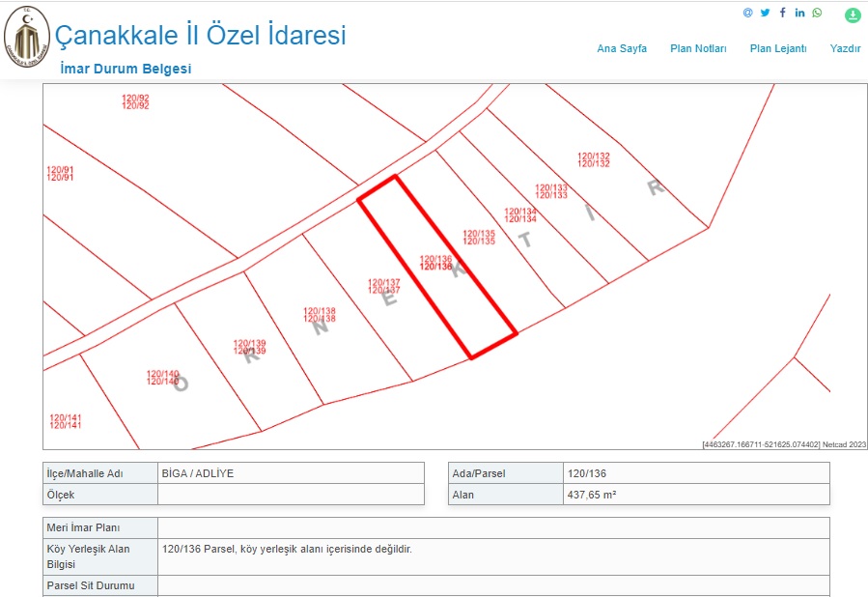This screenshot has width=868, height=597.
Task: Share the page on Twitter
Action: 765,13
